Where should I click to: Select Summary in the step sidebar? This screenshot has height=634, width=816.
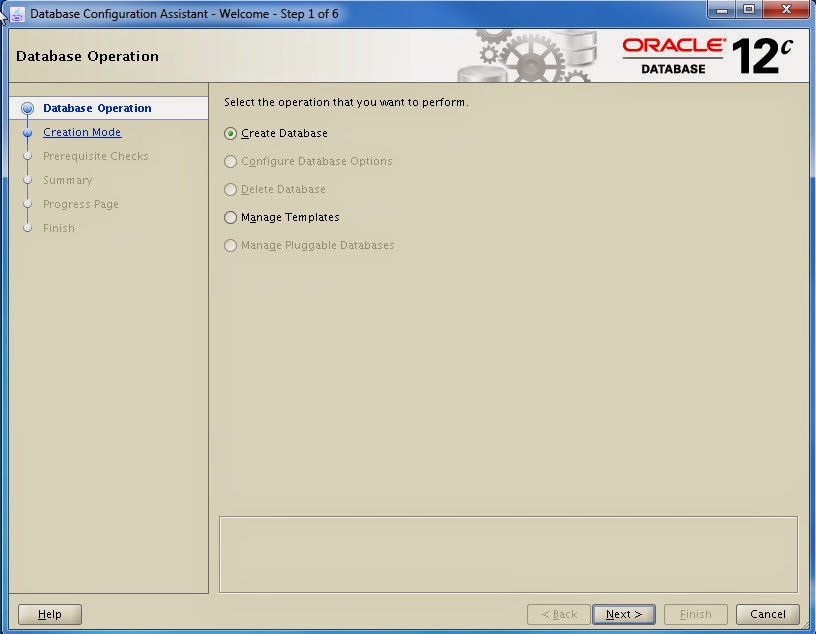(67, 180)
